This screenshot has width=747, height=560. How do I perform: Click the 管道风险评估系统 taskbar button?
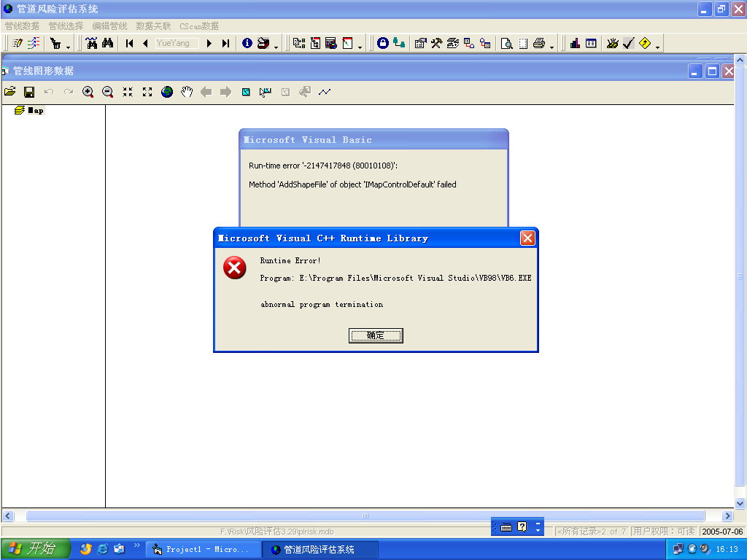tap(320, 550)
